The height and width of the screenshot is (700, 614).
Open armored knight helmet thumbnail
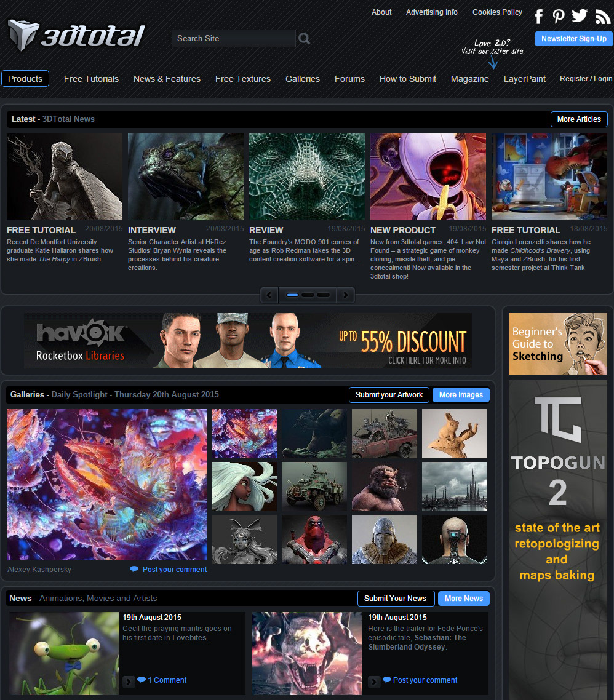[x=385, y=539]
